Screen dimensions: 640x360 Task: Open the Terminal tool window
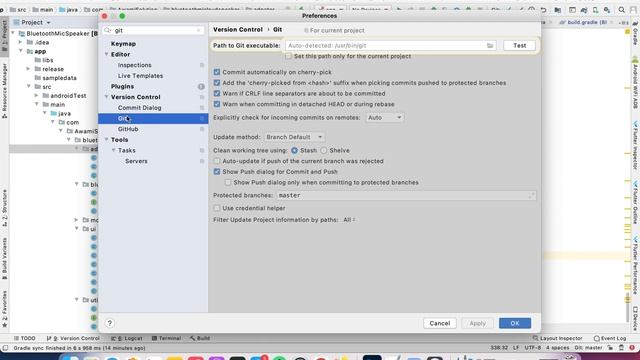coord(166,338)
